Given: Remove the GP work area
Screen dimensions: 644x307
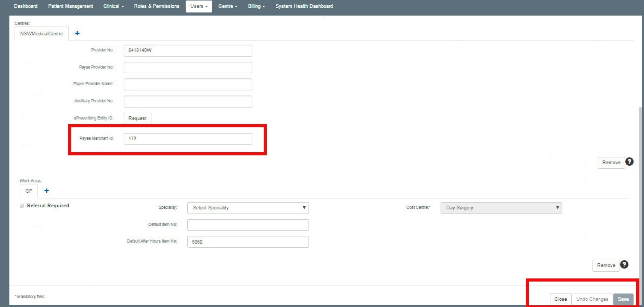Looking at the screenshot, I should tap(606, 265).
